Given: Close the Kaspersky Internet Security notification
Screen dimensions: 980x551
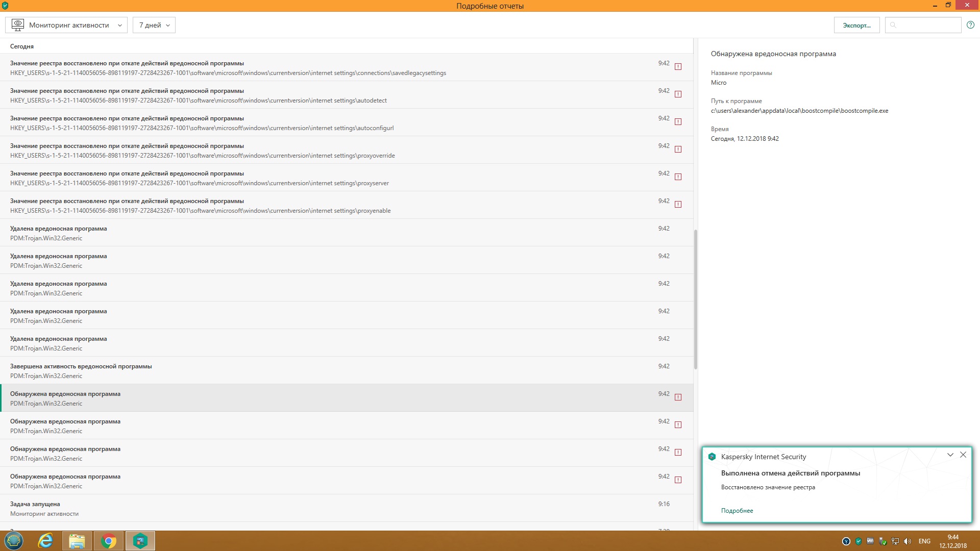Looking at the screenshot, I should coord(963,455).
